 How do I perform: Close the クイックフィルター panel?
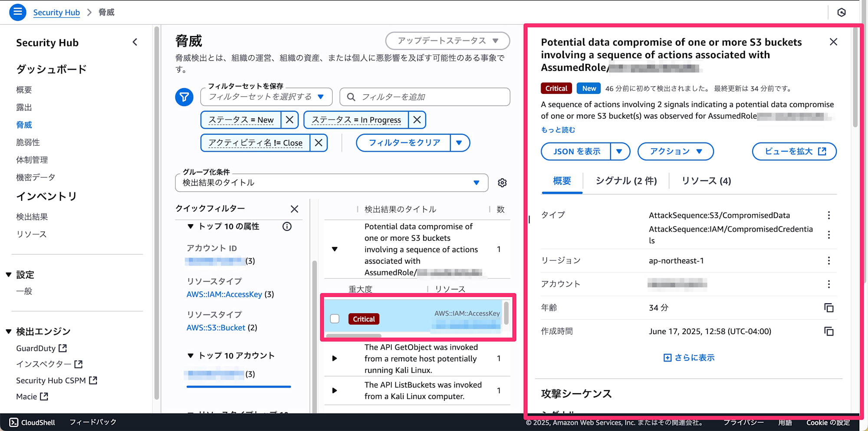click(x=294, y=209)
